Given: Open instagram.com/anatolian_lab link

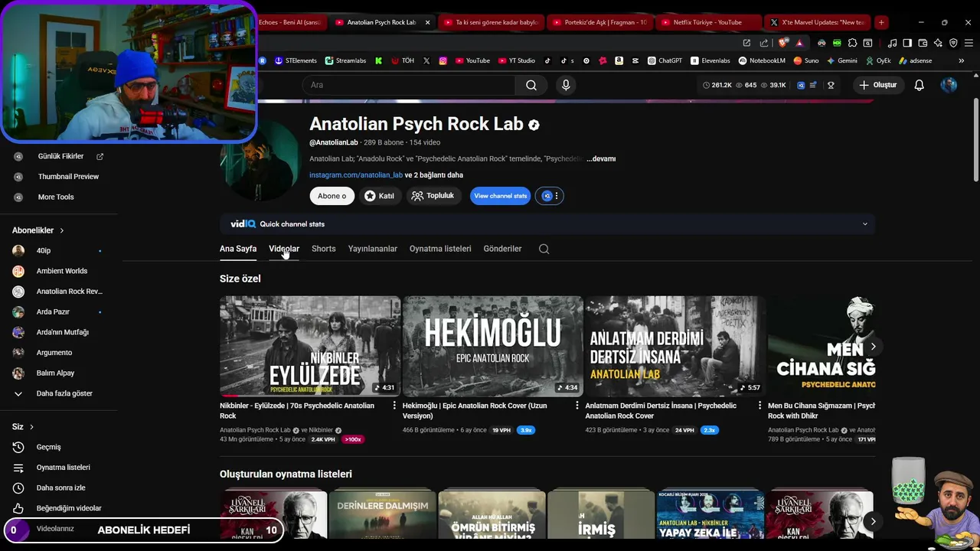Looking at the screenshot, I should click(x=356, y=175).
